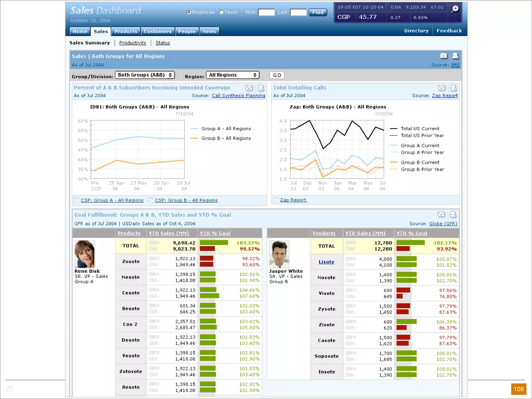Switch to the Products tab

126,31
